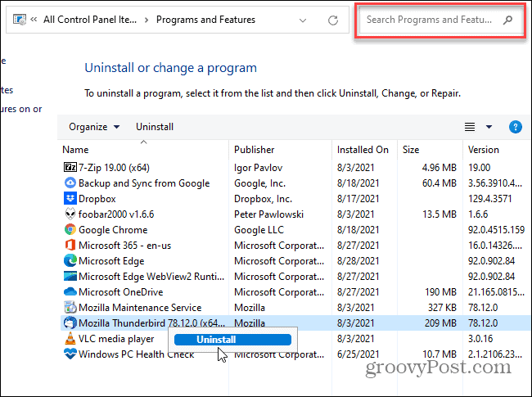Select the VLC media player entry

click(x=116, y=339)
